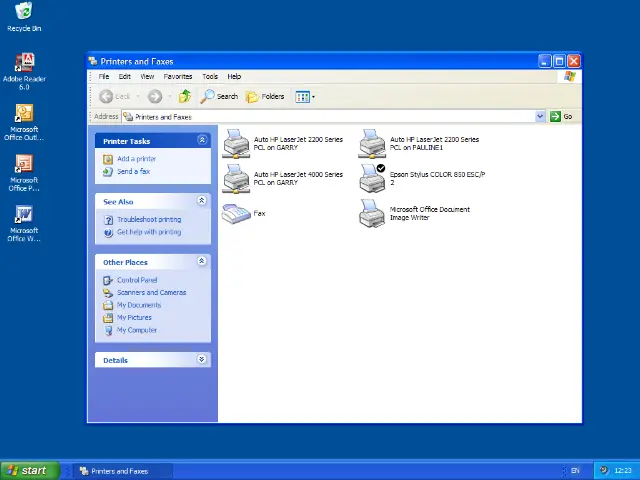
Task: Click Printers and Faxes taskbar button
Action: [123, 471]
